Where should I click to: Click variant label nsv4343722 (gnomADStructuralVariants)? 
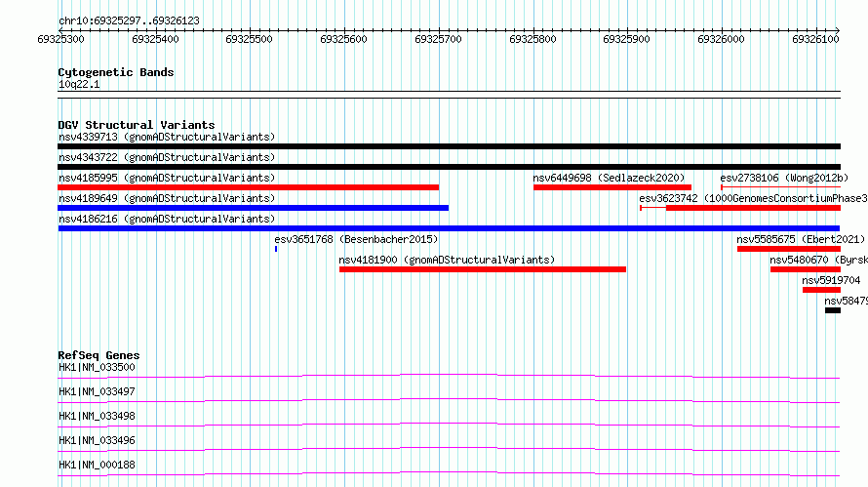pyautogui.click(x=167, y=157)
